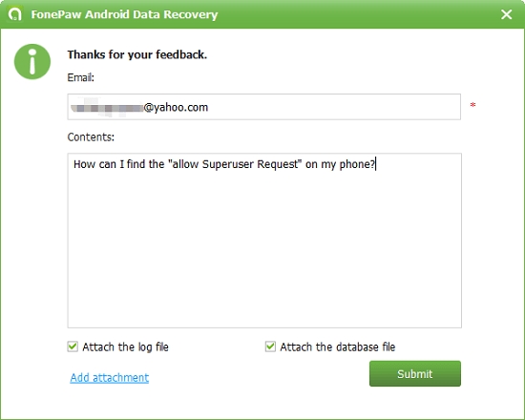Click the Thanks for your feedback heading
Screen dimensions: 525x420
click(136, 54)
